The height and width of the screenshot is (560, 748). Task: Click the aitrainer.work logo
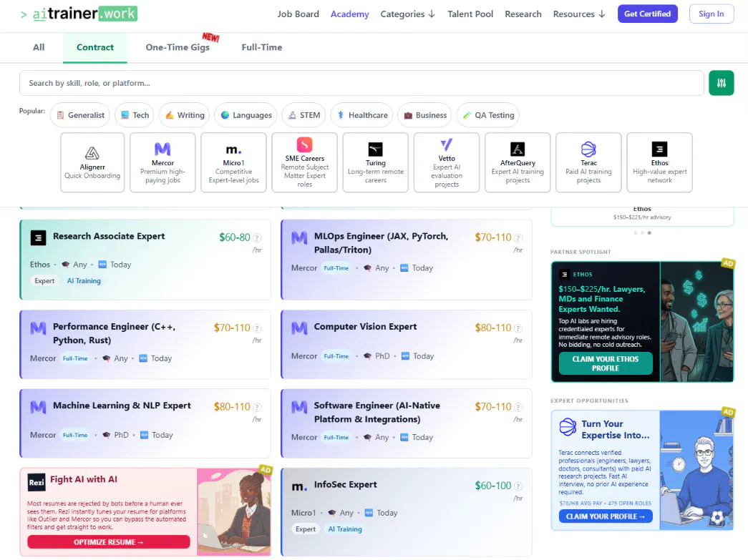tap(79, 14)
